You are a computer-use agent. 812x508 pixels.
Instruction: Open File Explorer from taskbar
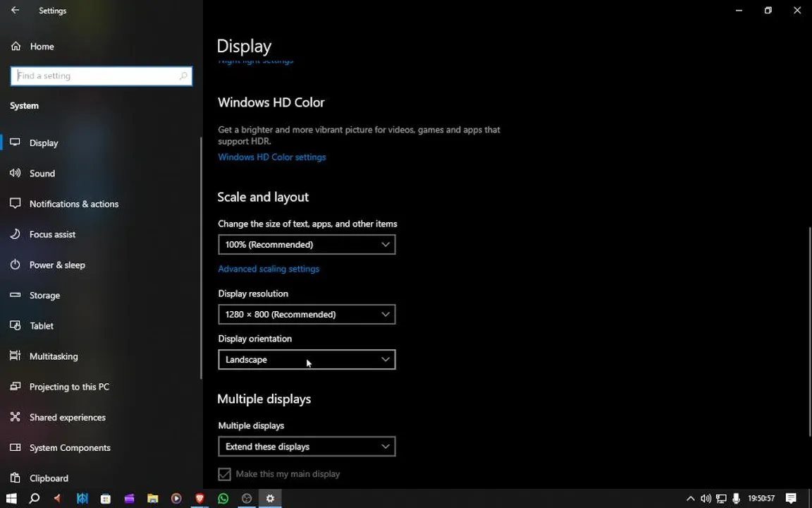coord(153,498)
